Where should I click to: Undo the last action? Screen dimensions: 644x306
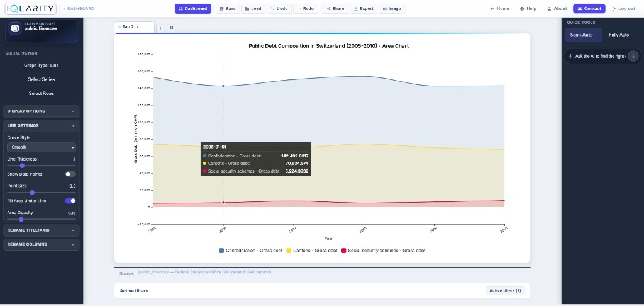[x=279, y=9]
